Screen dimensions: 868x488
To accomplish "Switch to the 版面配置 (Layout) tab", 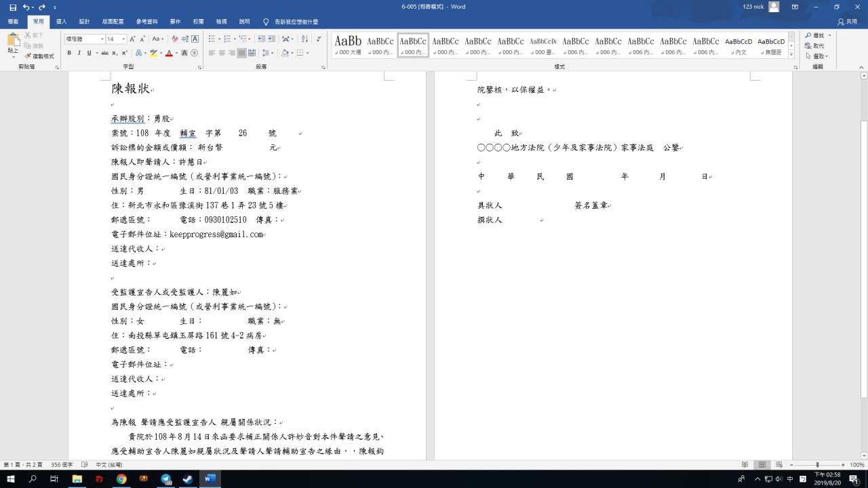I will [x=113, y=22].
